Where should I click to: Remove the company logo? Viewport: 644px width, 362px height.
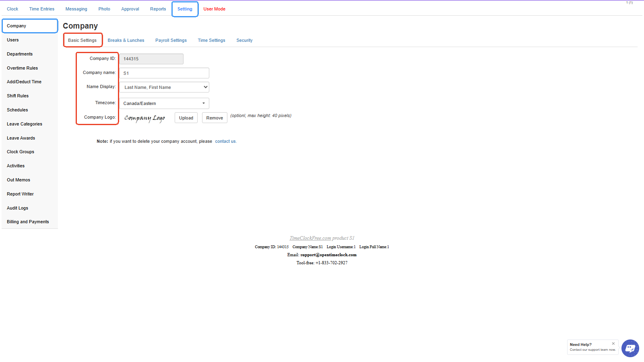tap(215, 118)
